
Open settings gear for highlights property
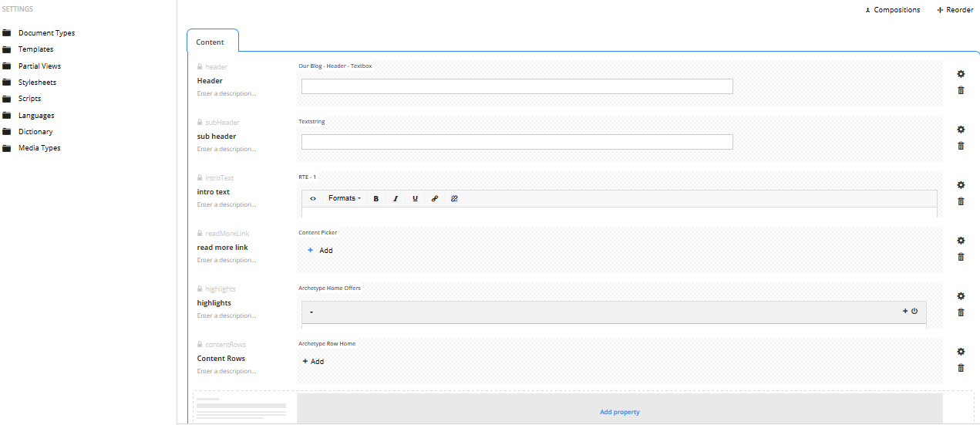coord(961,296)
